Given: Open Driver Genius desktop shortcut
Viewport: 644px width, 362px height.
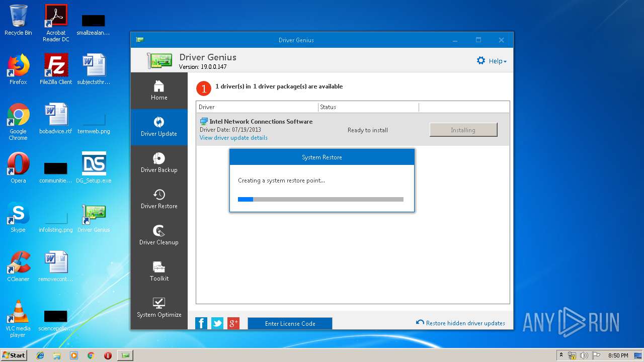Looking at the screenshot, I should (x=94, y=217).
